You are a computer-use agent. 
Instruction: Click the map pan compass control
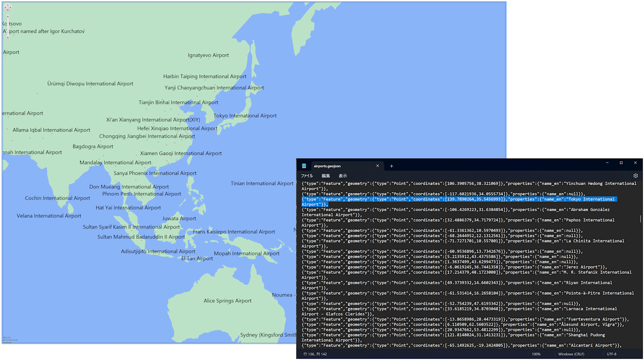point(8,7)
